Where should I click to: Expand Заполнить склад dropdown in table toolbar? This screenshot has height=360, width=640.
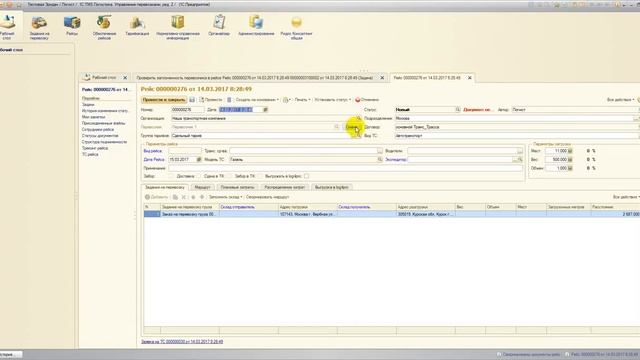(225, 197)
